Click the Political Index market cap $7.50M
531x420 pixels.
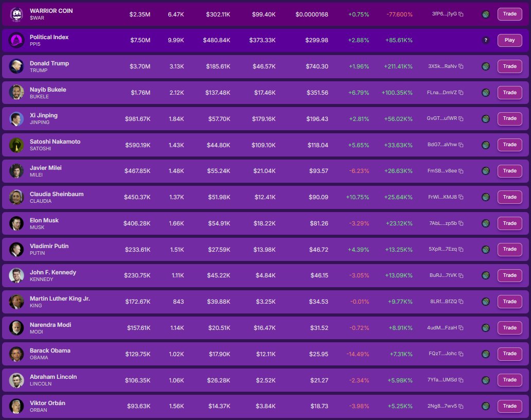(140, 40)
